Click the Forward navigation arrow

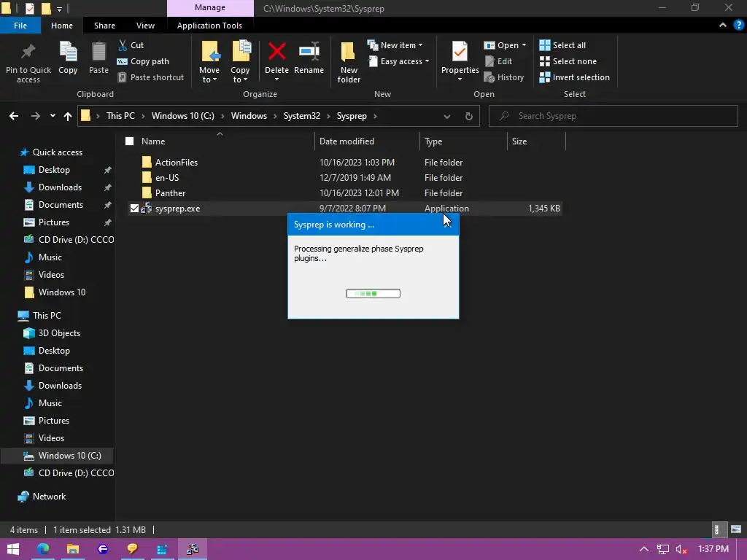[35, 116]
